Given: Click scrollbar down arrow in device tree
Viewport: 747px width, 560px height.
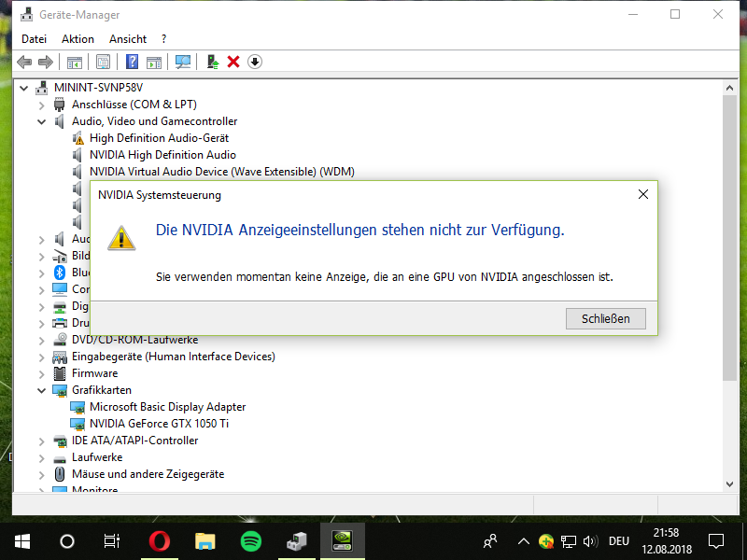Looking at the screenshot, I should click(x=729, y=484).
